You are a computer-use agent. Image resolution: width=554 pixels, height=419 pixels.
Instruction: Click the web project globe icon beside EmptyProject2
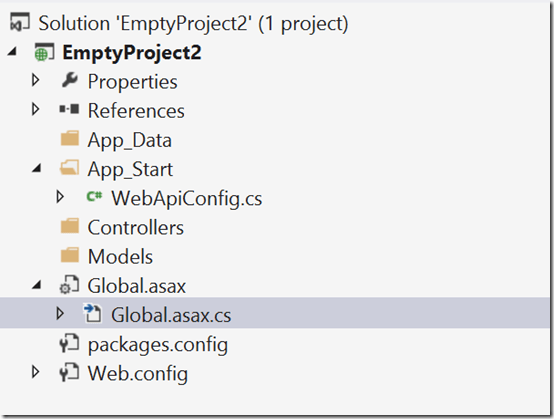pyautogui.click(x=44, y=52)
